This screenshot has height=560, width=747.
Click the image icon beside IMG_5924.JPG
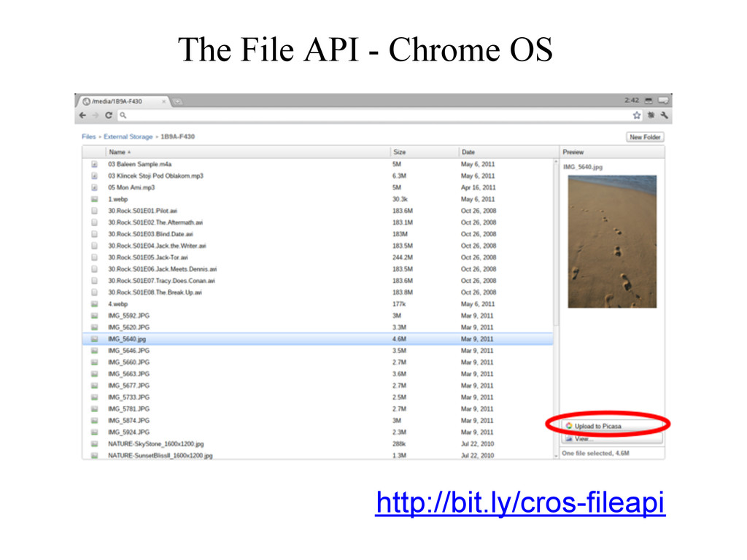click(94, 432)
